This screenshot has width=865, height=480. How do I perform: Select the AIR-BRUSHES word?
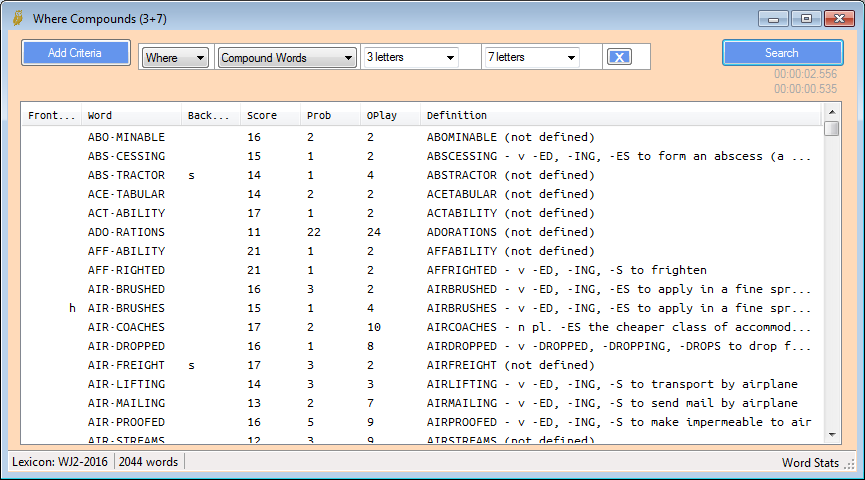[x=126, y=308]
